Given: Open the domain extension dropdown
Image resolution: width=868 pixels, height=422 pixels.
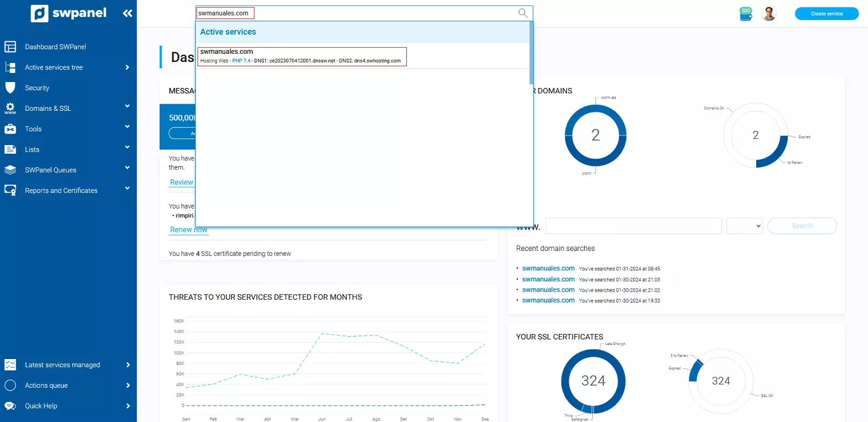Looking at the screenshot, I should [x=744, y=226].
